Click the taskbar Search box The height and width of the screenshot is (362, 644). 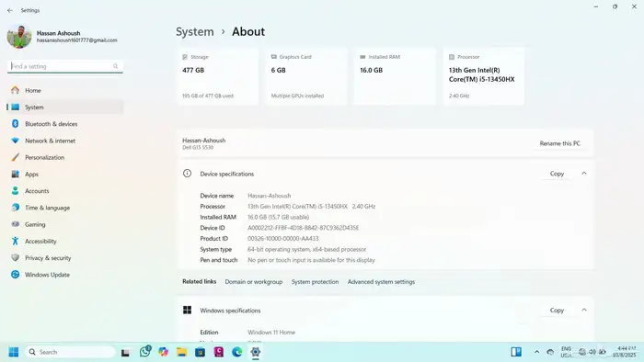70,352
